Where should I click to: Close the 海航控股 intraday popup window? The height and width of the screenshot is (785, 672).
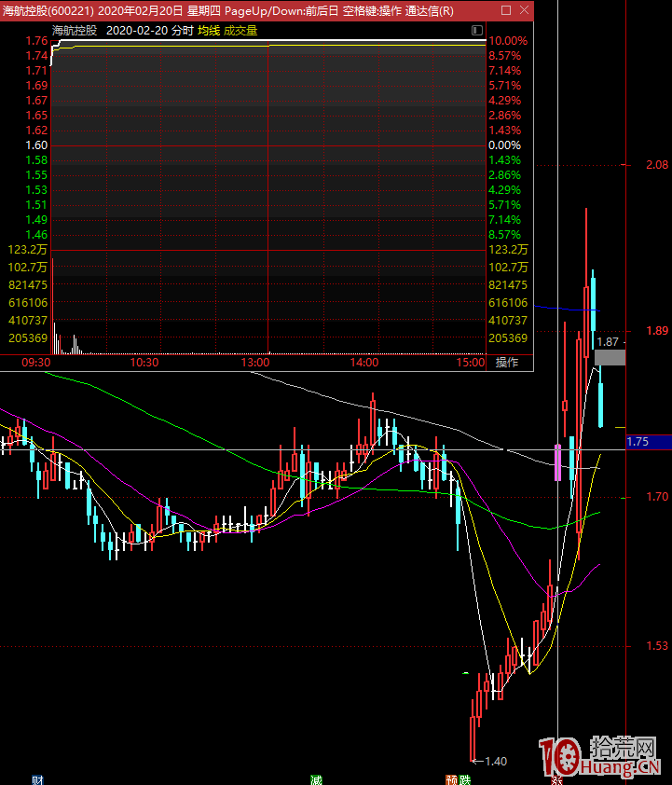coord(525,10)
